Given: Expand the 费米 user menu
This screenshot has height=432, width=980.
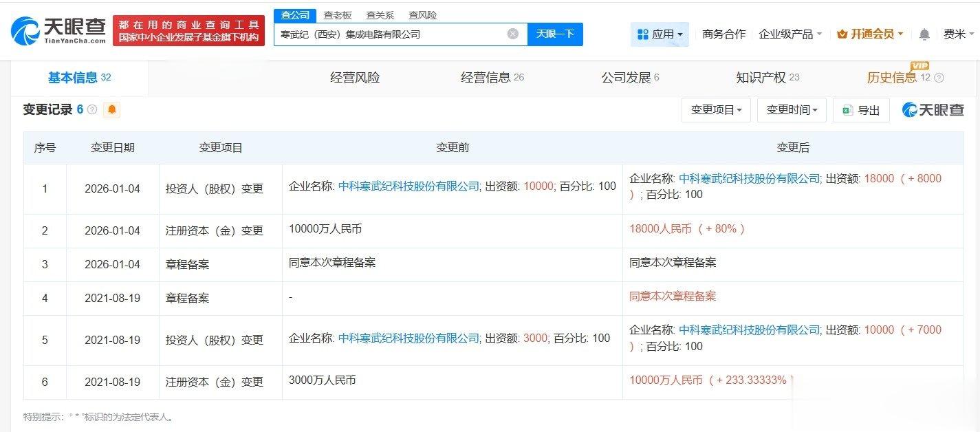Looking at the screenshot, I should (958, 34).
